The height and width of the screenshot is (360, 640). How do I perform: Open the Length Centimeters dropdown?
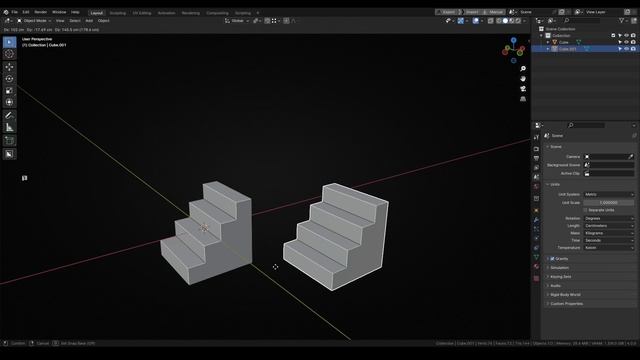click(609, 226)
